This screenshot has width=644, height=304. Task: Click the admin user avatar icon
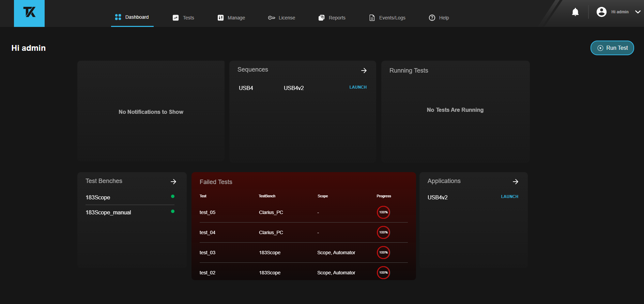(601, 12)
